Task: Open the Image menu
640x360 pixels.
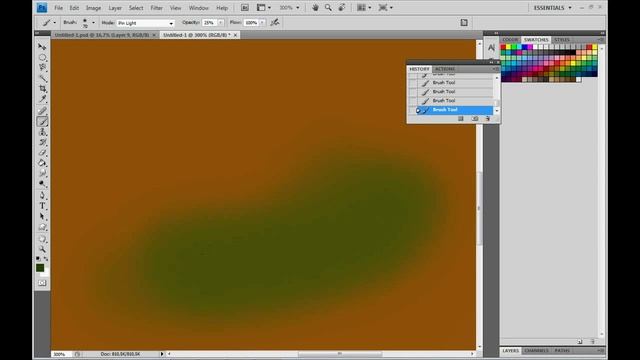Action: click(93, 8)
